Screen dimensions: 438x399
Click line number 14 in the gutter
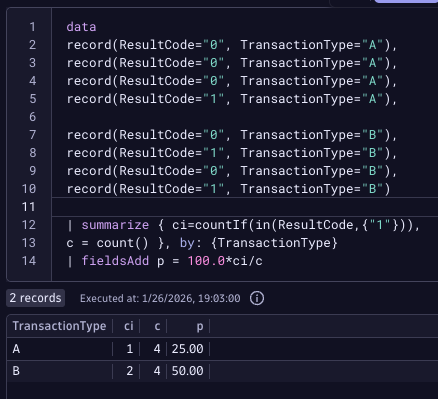tap(29, 261)
